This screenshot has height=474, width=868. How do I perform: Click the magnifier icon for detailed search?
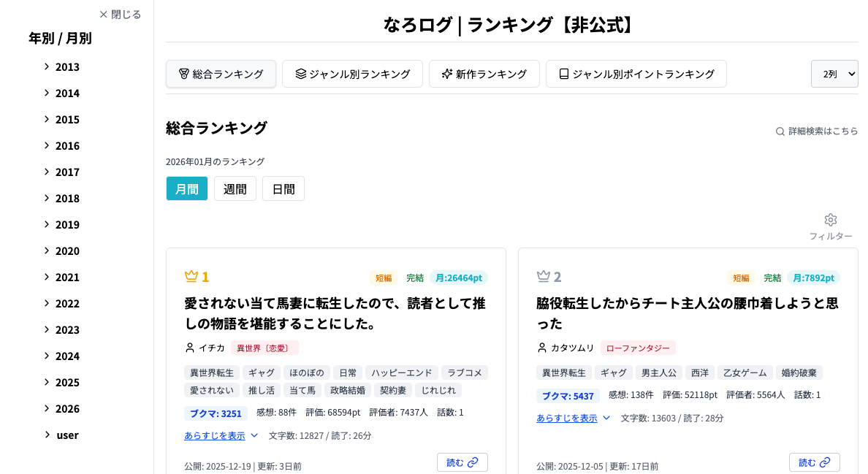(x=780, y=131)
